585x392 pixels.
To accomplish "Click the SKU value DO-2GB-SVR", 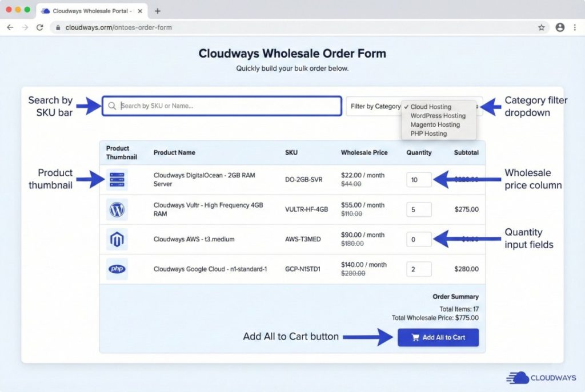I will coord(304,180).
